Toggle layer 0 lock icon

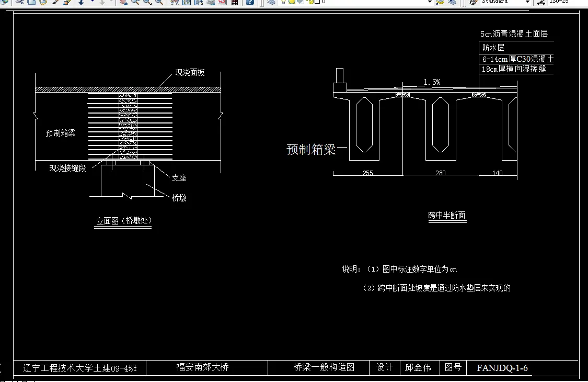[310, 2]
